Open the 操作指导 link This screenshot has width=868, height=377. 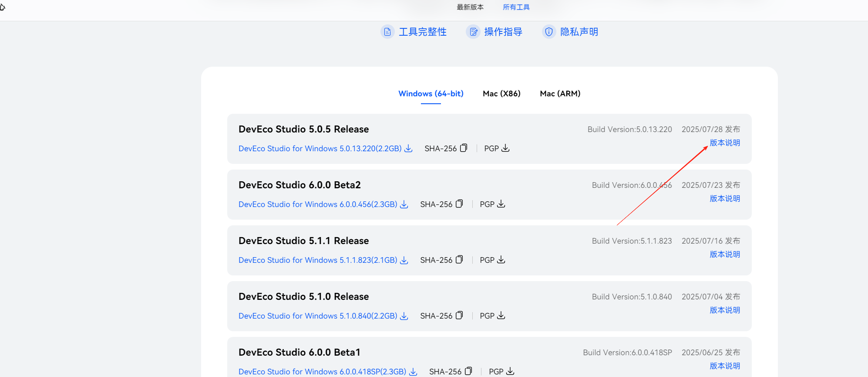point(503,32)
